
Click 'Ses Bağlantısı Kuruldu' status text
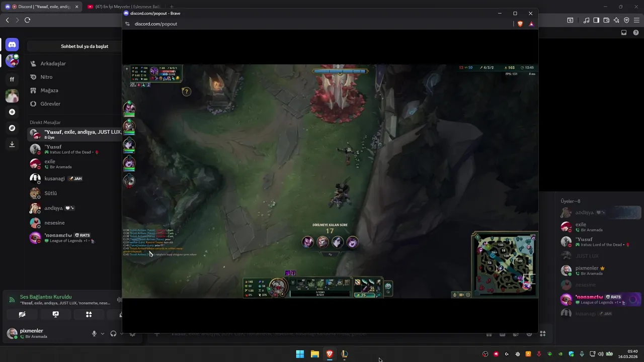(46, 297)
